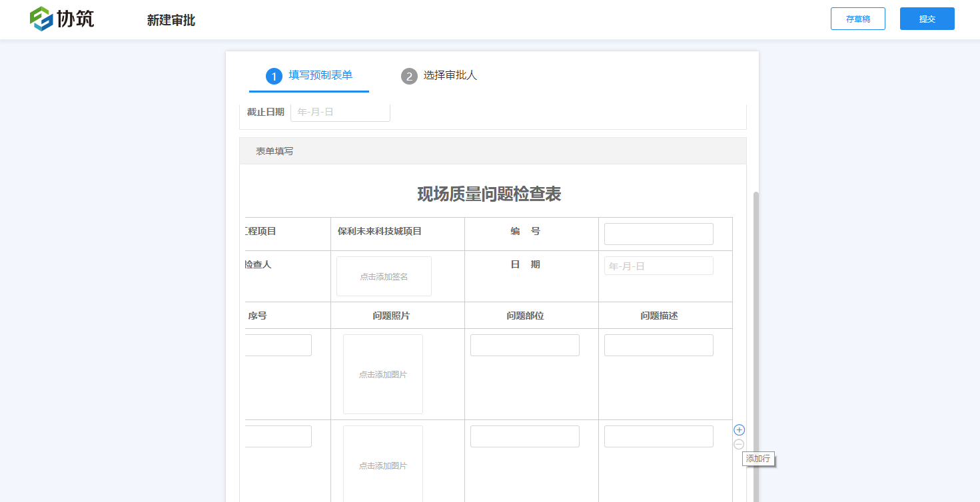Viewport: 980px width, 502px height.
Task: Click the minus icon to remove a table row
Action: coord(738,444)
